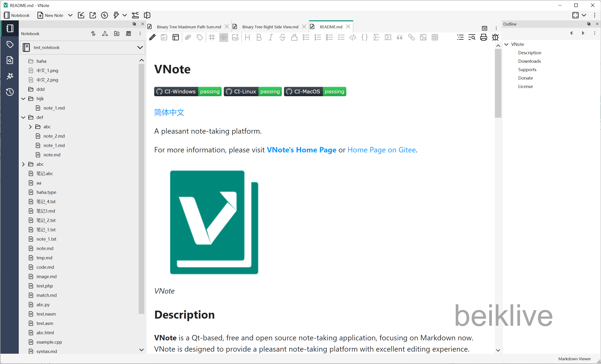Toggle the full-screen expand icon
Image resolution: width=601 pixels, height=364 pixels.
pyautogui.click(x=575, y=15)
